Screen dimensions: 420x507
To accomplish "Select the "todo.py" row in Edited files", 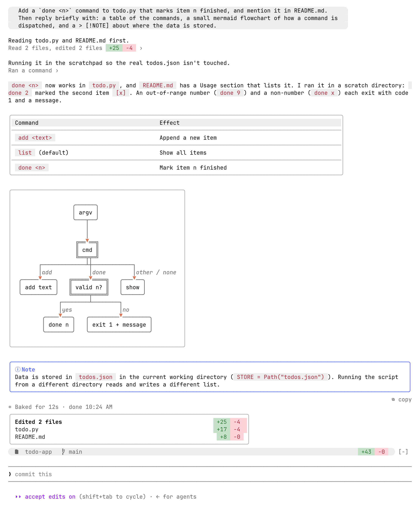I will tap(129, 429).
